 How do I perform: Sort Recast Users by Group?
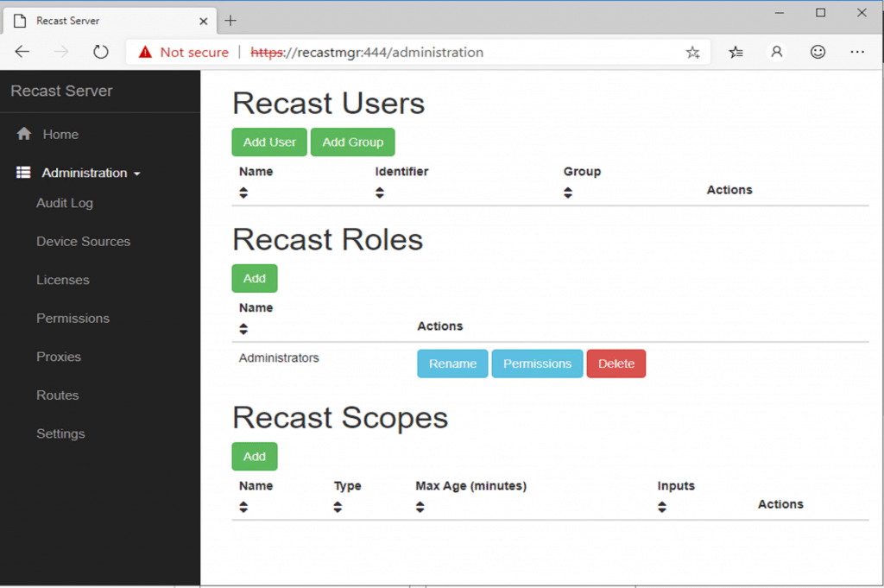click(568, 193)
